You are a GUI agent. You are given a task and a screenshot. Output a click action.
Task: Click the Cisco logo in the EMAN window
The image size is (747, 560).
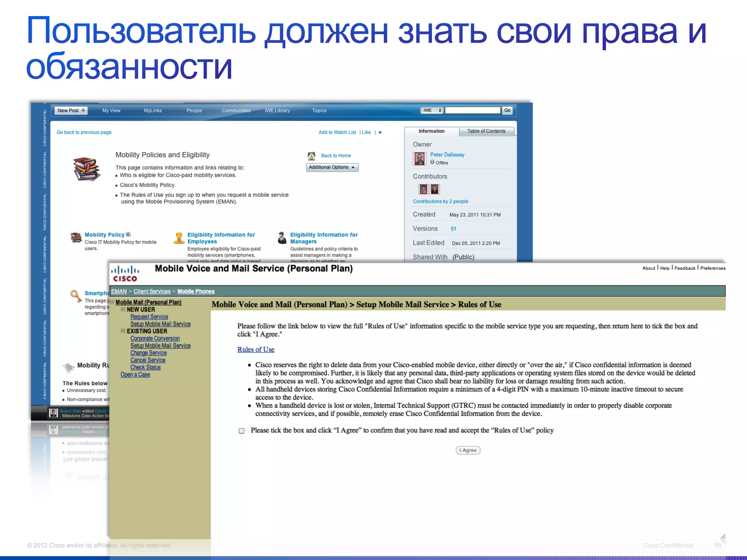coord(125,274)
